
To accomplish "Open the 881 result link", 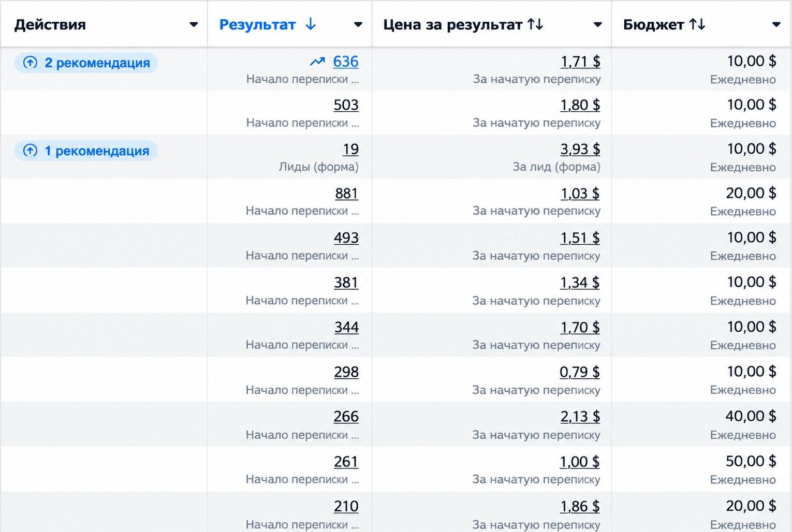I will (x=347, y=194).
